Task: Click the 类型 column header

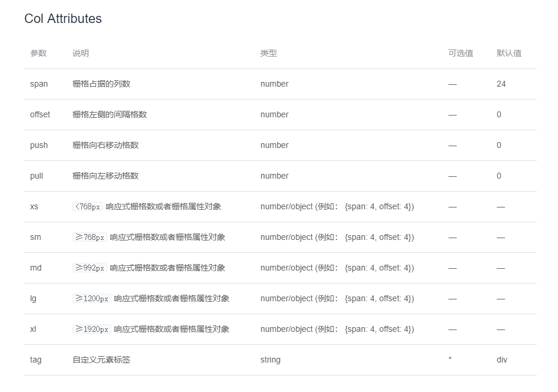Action: point(269,53)
